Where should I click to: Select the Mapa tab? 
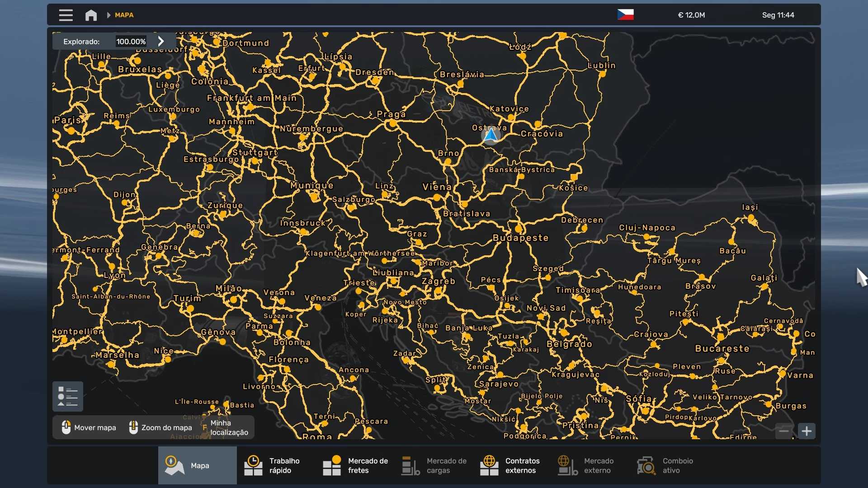point(197,465)
